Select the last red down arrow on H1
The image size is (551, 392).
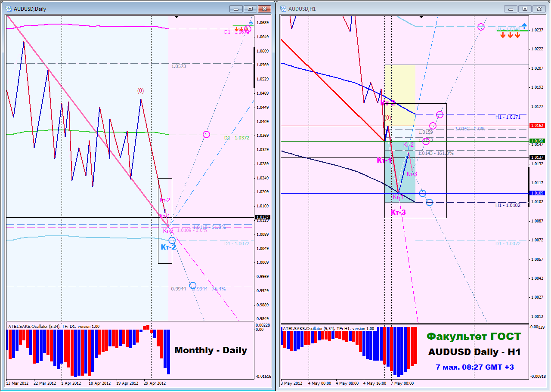pos(517,35)
